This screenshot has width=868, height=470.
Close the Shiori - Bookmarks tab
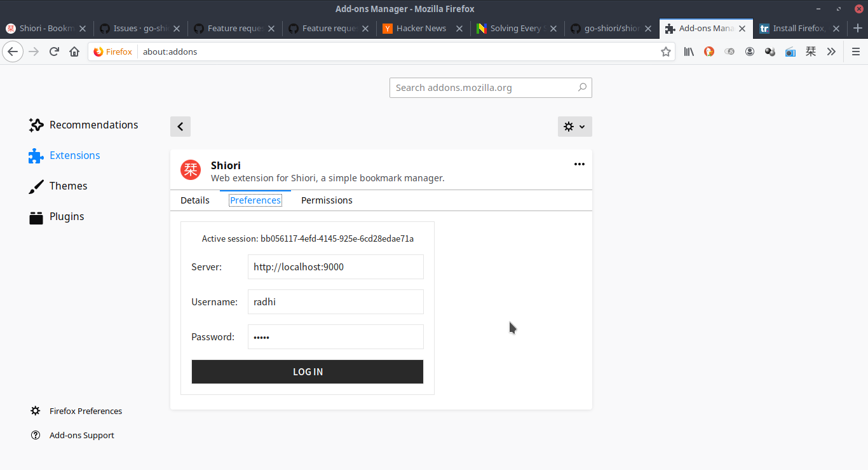point(82,29)
